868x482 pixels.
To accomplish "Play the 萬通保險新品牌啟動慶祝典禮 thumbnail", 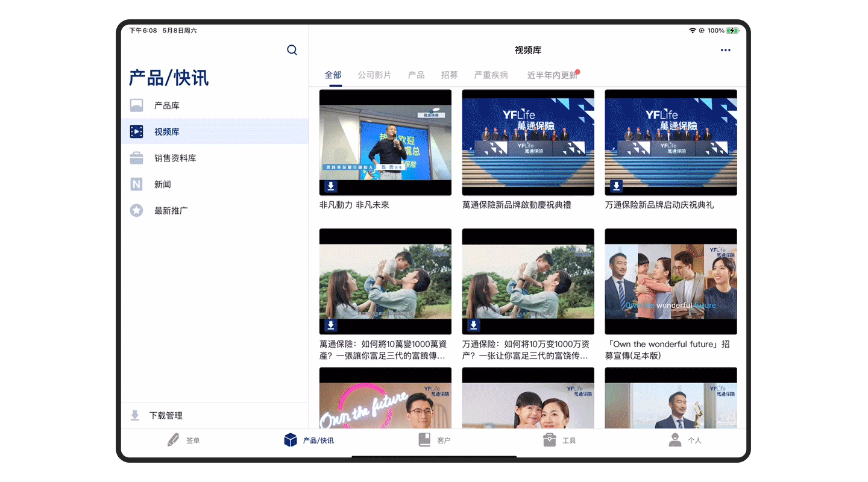I will tap(528, 142).
